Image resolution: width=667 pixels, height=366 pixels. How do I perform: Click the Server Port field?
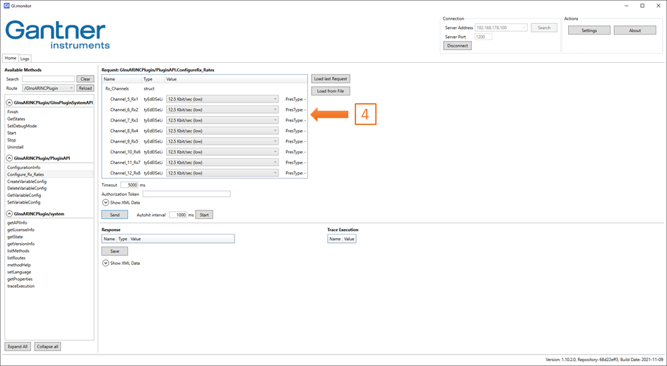[484, 37]
